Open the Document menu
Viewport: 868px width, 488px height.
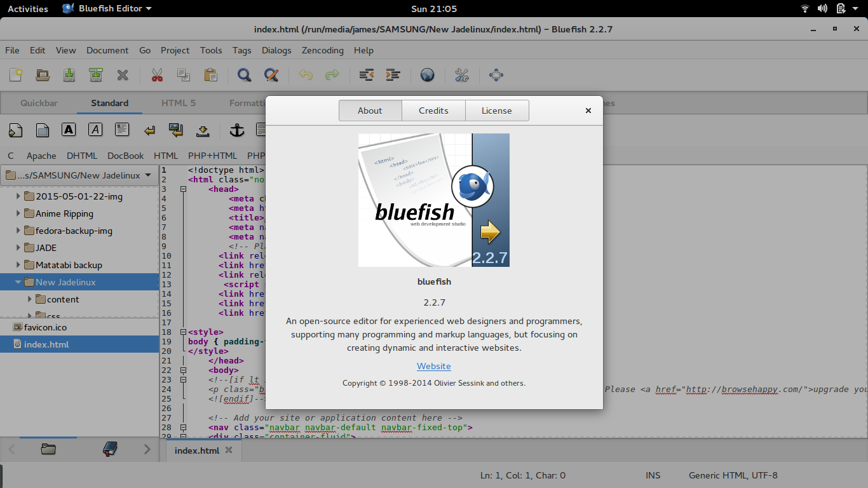pyautogui.click(x=107, y=50)
